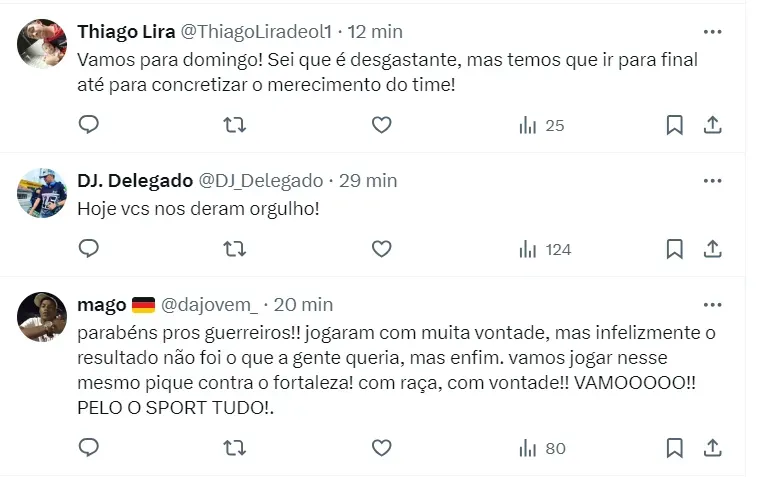Share mago's tweet
The width and height of the screenshot is (760, 477).
[712, 448]
